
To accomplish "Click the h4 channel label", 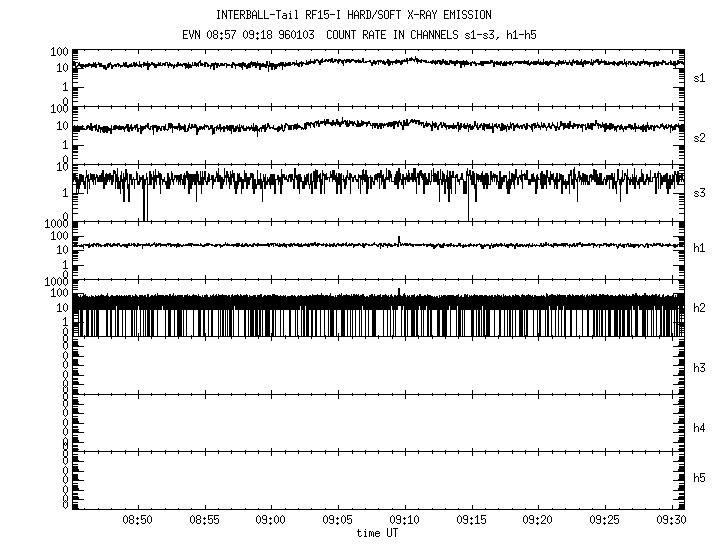I will coord(699,428).
